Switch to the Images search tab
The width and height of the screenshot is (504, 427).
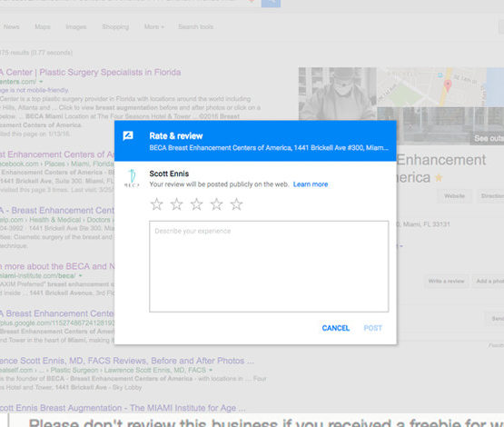coord(76,26)
